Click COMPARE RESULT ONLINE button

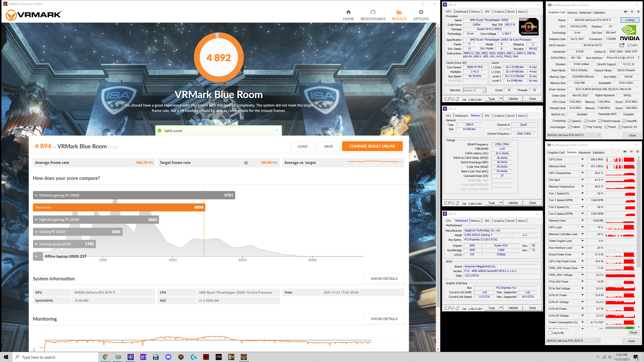(372, 146)
